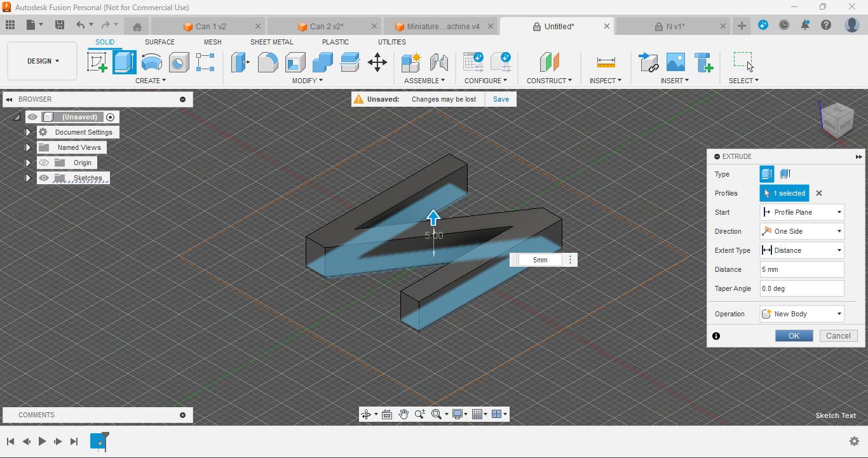The image size is (868, 458).
Task: Click the Move/Copy arrows icon
Action: 377,62
